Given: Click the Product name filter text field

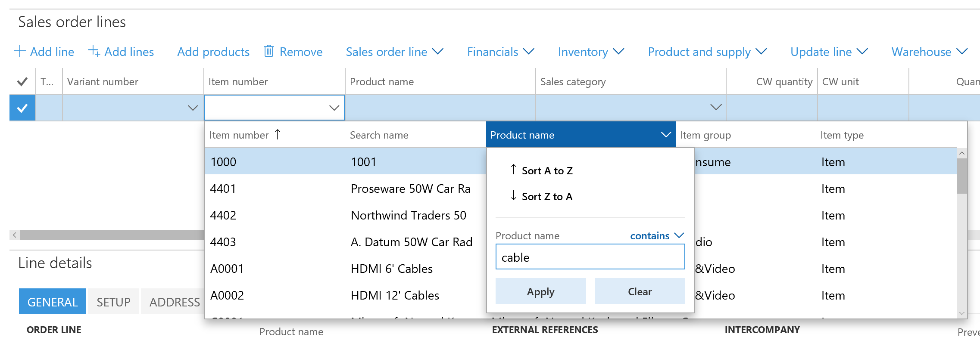Looking at the screenshot, I should coord(590,257).
